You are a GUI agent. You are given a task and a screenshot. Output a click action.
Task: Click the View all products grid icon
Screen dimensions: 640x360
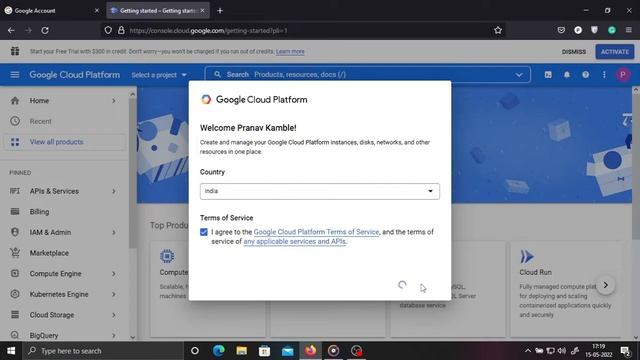[x=15, y=142]
